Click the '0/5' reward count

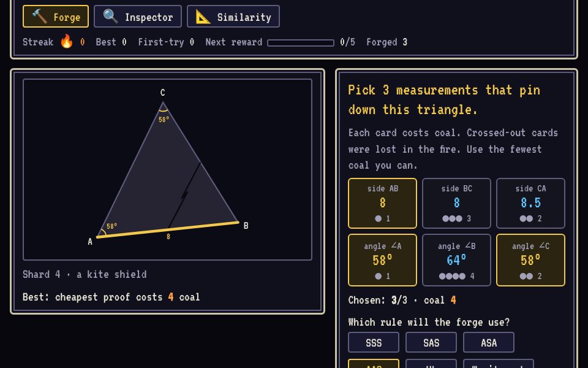coord(348,42)
